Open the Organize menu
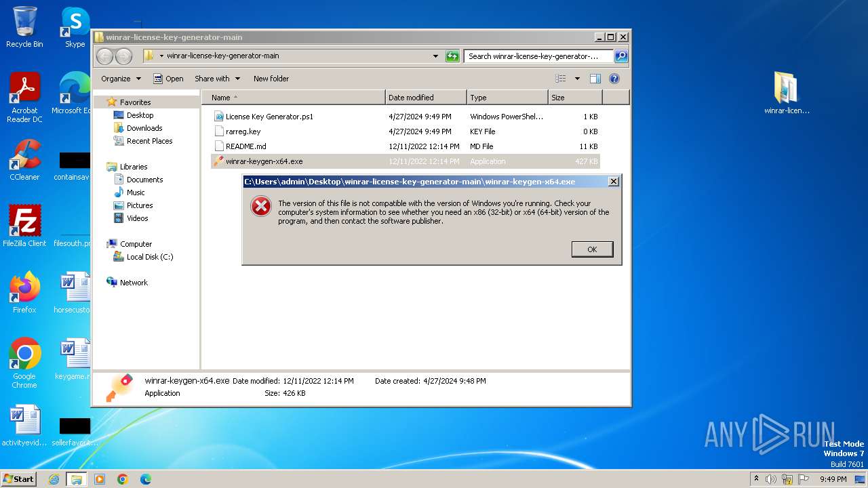 point(121,79)
